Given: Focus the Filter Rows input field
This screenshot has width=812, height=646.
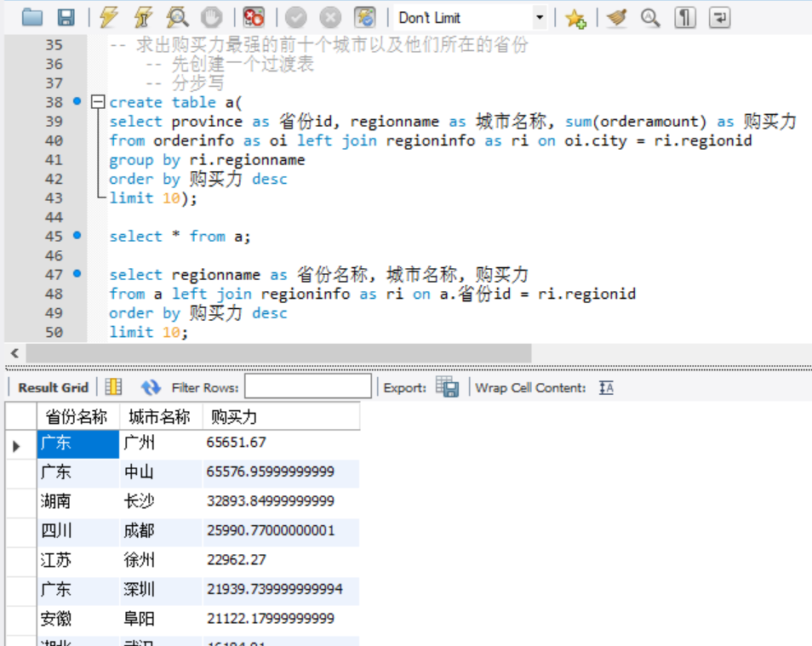Looking at the screenshot, I should click(308, 386).
